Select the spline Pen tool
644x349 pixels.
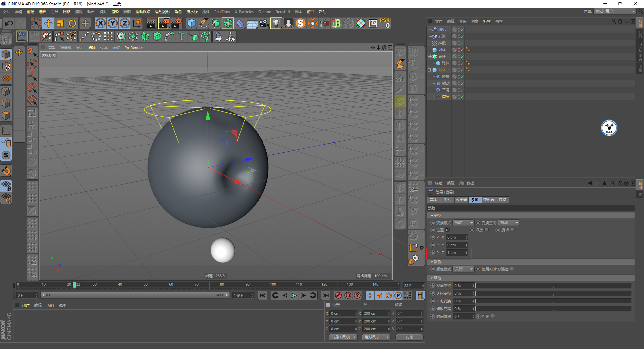click(x=204, y=23)
